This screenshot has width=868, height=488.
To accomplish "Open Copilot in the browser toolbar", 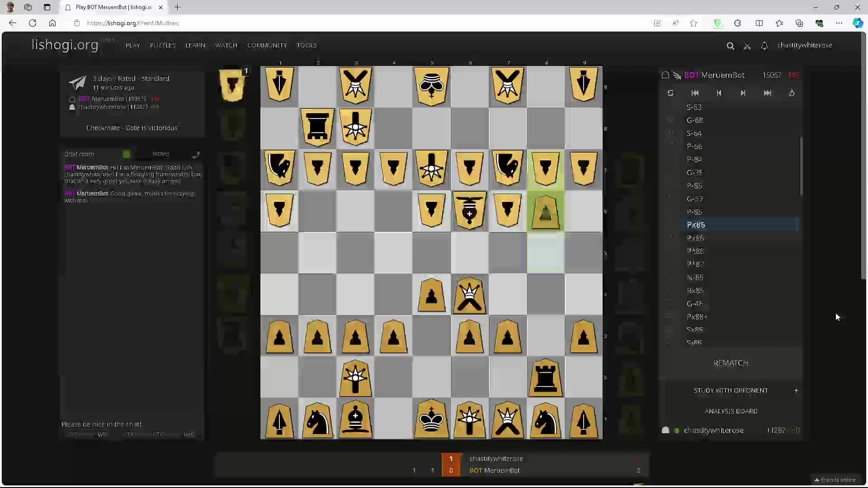I will click(858, 23).
